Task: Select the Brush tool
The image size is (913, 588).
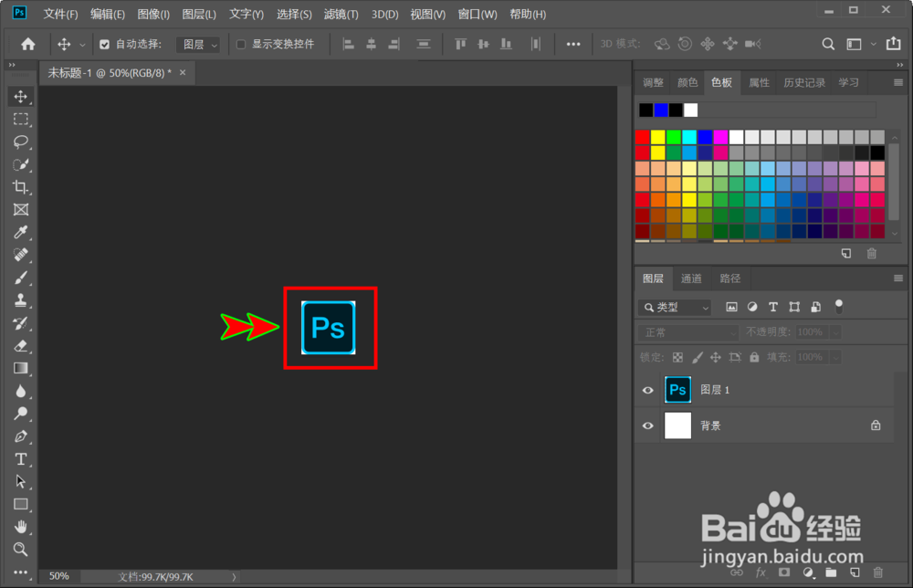Action: (x=21, y=278)
